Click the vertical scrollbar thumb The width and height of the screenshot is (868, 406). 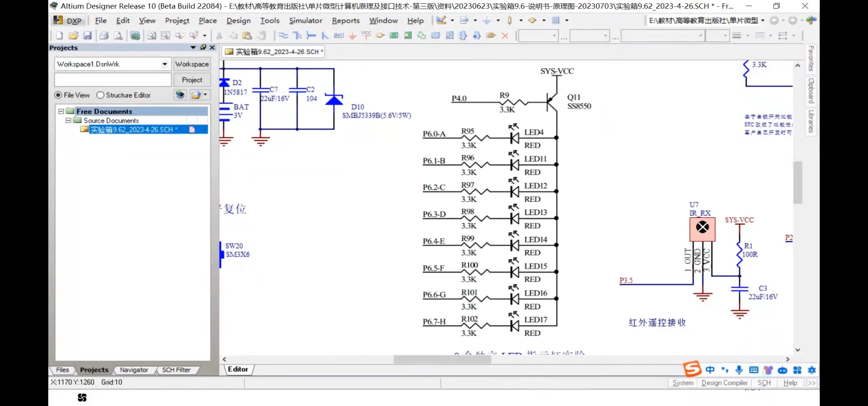coord(797,183)
